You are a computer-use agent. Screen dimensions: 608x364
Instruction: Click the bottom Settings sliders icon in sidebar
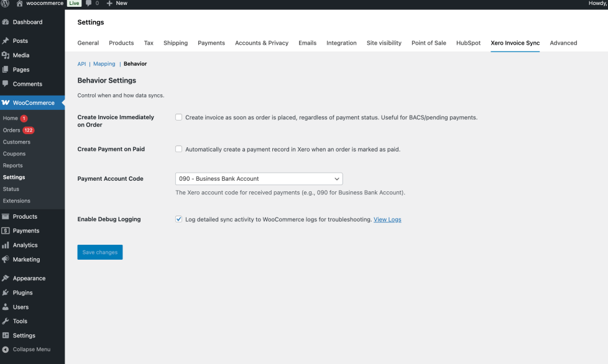point(6,335)
